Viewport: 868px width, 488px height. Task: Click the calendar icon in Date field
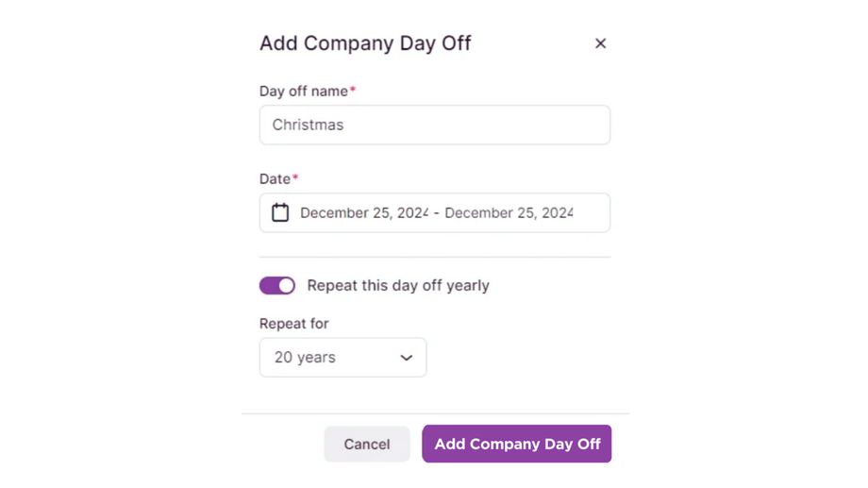tap(280, 212)
